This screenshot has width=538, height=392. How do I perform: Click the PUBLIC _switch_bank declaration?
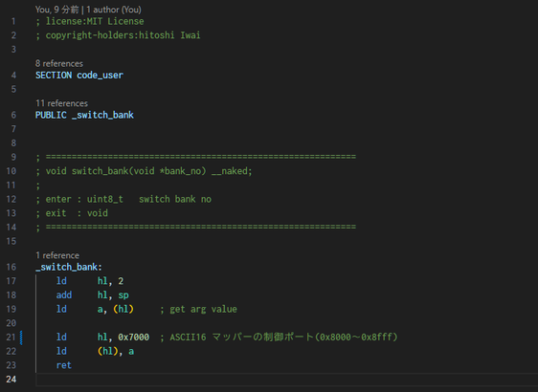coord(84,115)
